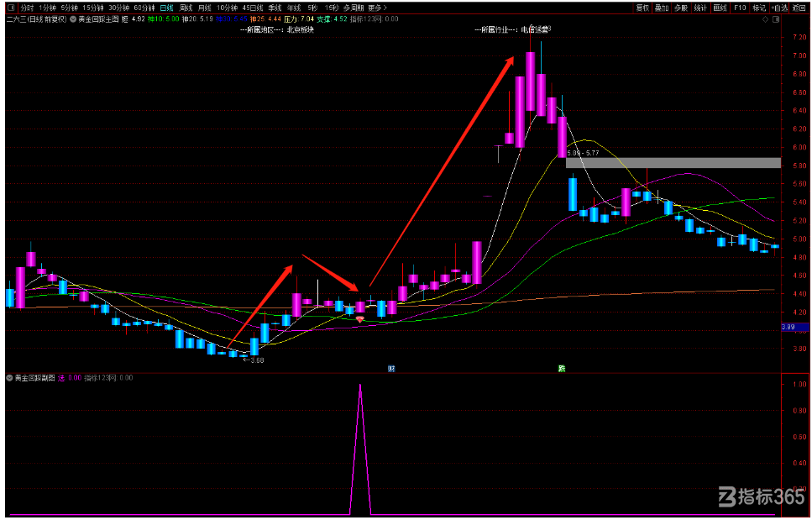Click the 所属行业 industry label
812x520 pixels.
[513, 29]
